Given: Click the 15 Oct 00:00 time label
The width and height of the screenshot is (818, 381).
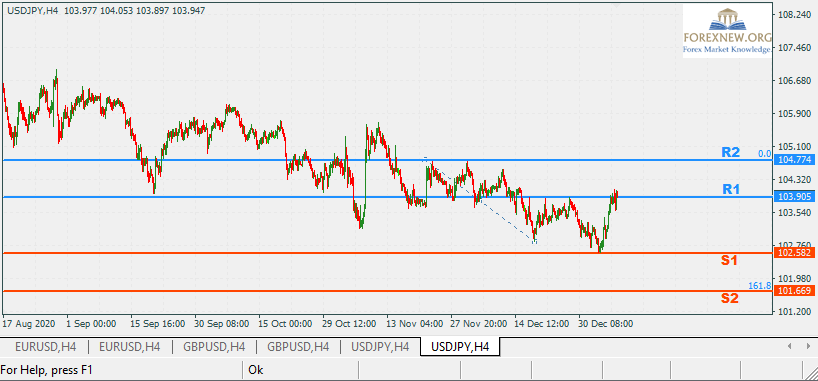Looking at the screenshot, I should point(285,324).
